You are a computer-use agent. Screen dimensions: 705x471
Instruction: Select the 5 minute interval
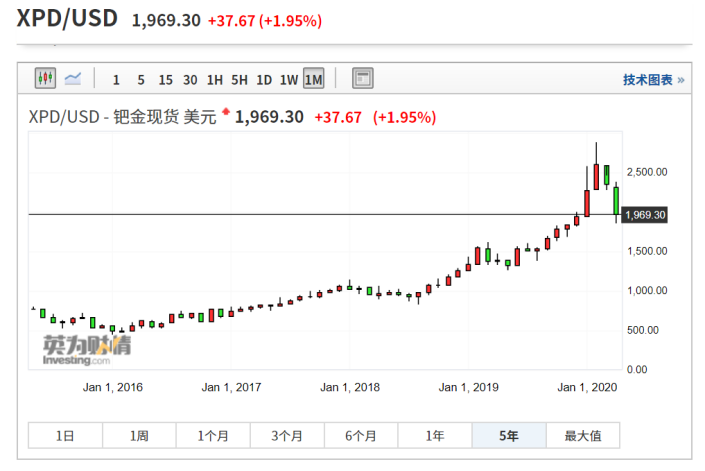[x=140, y=80]
